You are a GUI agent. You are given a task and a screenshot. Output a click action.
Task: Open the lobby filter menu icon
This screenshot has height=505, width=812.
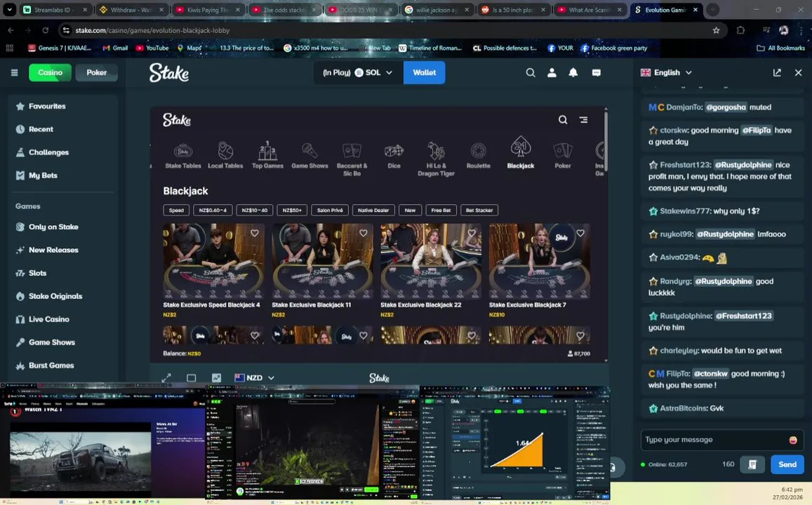pos(584,119)
